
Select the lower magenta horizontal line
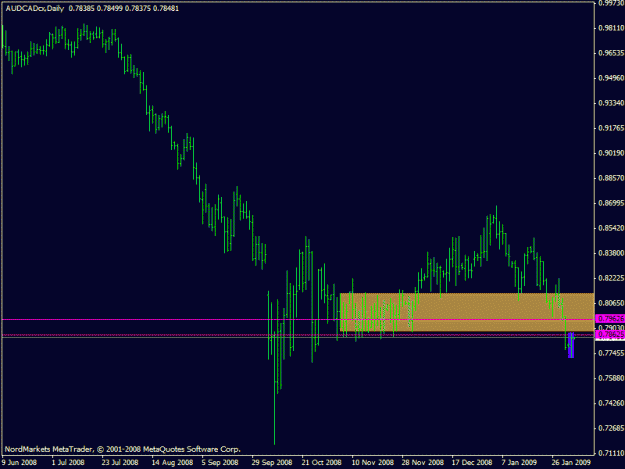tap(298, 335)
